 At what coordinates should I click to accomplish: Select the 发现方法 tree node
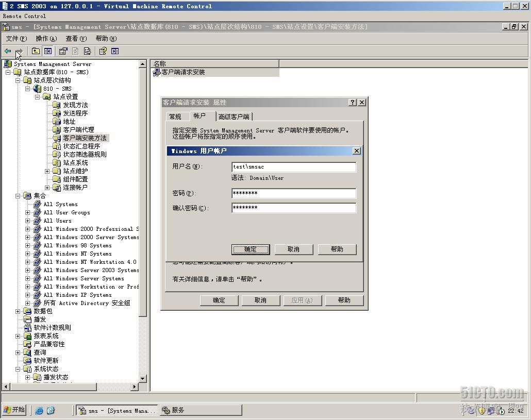pos(75,105)
